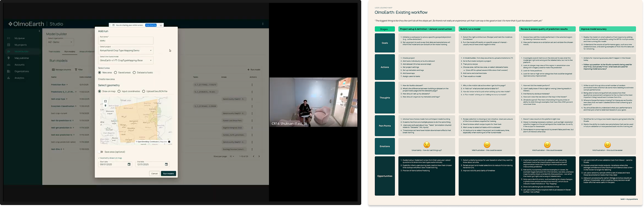Open actions menu for Prediction-Run row
This screenshot has height=208, width=644.
pos(252,85)
